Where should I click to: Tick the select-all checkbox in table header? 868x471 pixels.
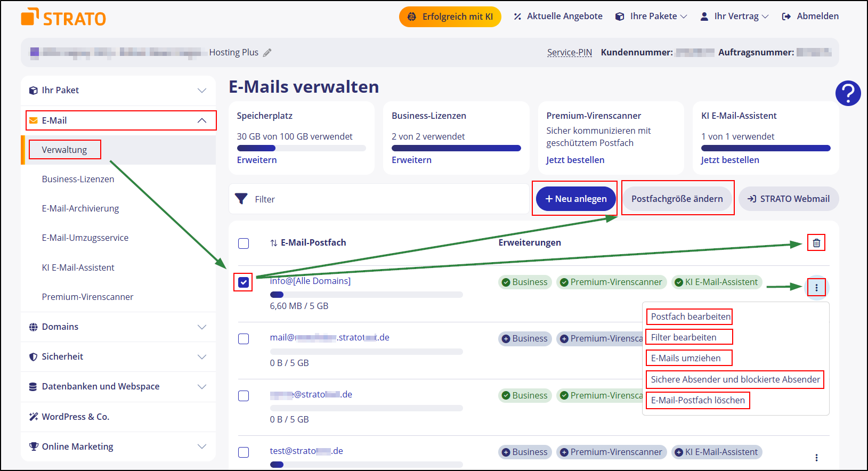coord(244,243)
